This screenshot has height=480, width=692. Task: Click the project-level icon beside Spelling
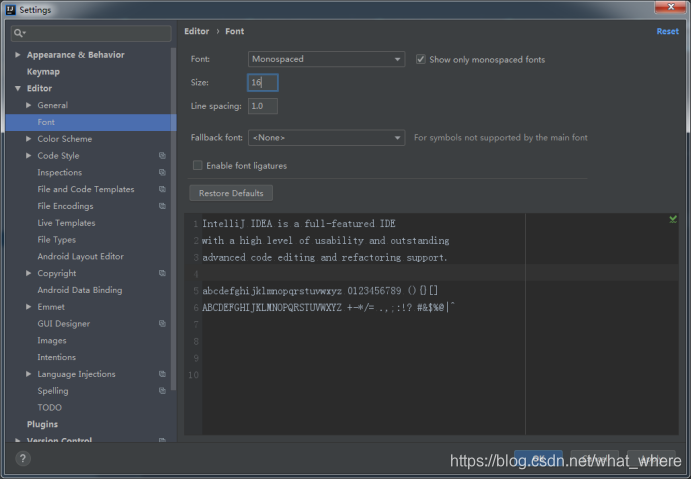[162, 390]
